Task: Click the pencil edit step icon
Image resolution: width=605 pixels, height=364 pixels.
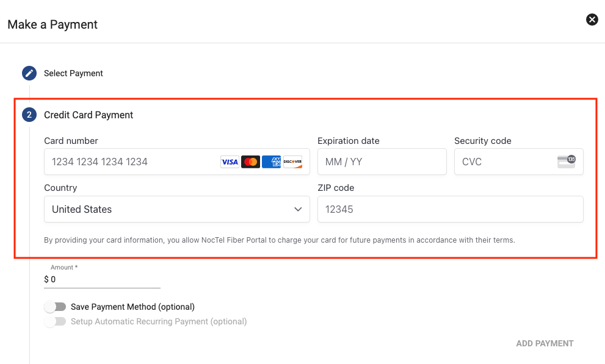Action: [29, 73]
